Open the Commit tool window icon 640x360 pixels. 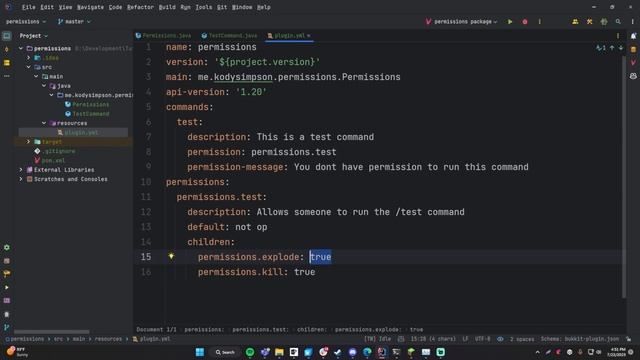pos(7,49)
